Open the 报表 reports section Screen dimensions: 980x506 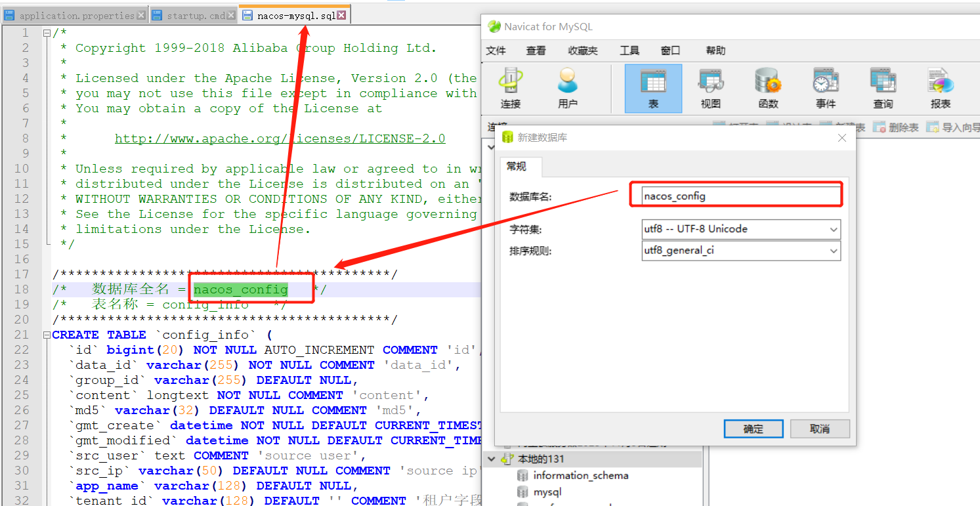click(941, 88)
